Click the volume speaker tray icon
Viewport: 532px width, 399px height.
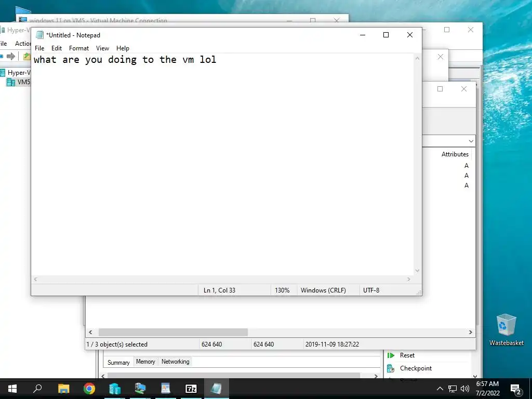point(464,389)
